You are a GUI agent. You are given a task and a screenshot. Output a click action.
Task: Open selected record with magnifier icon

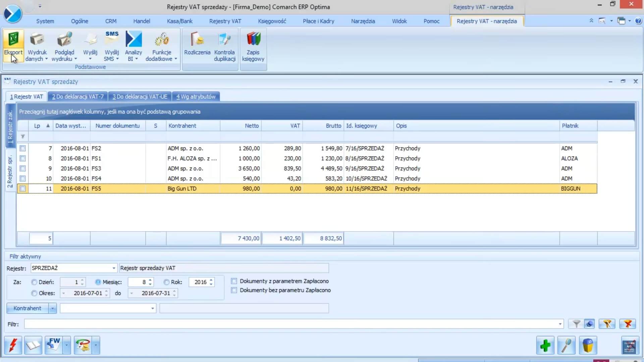point(566,345)
